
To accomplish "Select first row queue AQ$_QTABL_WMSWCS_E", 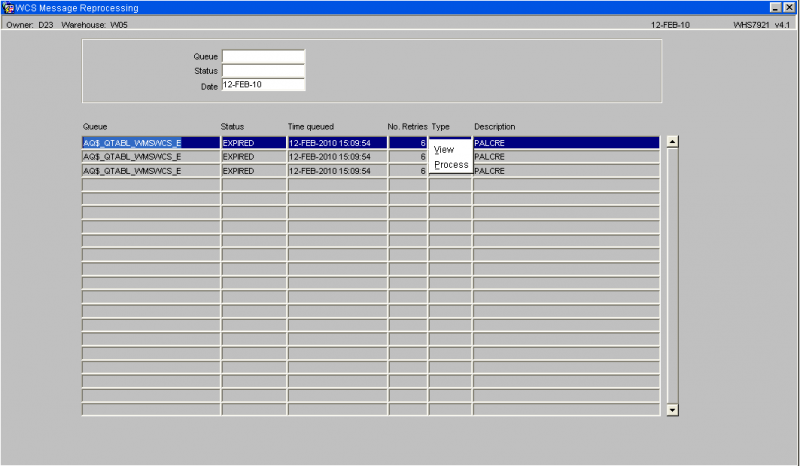I will [x=151, y=143].
